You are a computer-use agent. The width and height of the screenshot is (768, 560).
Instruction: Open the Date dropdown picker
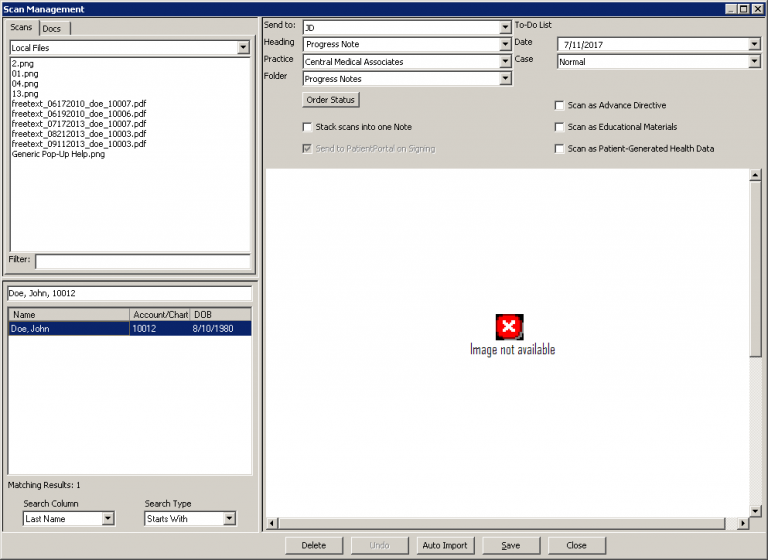pyautogui.click(x=754, y=45)
